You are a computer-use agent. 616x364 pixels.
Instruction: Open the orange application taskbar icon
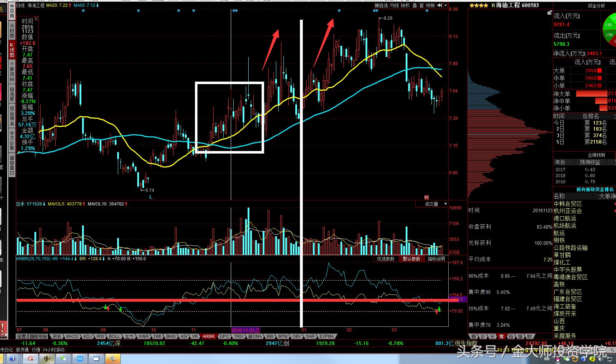pos(113,358)
